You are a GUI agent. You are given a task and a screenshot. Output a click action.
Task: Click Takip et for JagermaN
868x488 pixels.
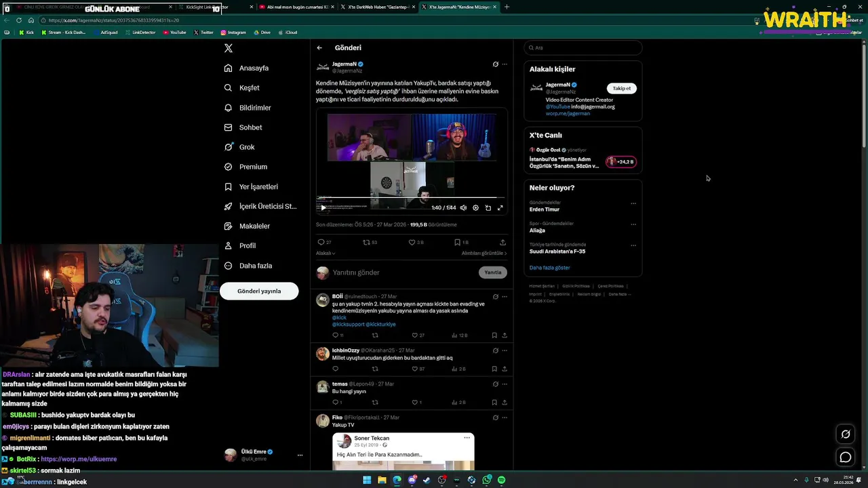tap(621, 88)
